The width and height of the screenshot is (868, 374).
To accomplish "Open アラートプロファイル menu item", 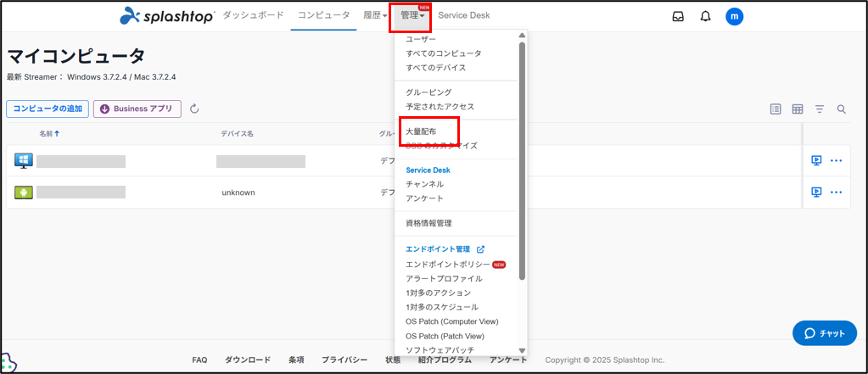I will [x=444, y=279].
